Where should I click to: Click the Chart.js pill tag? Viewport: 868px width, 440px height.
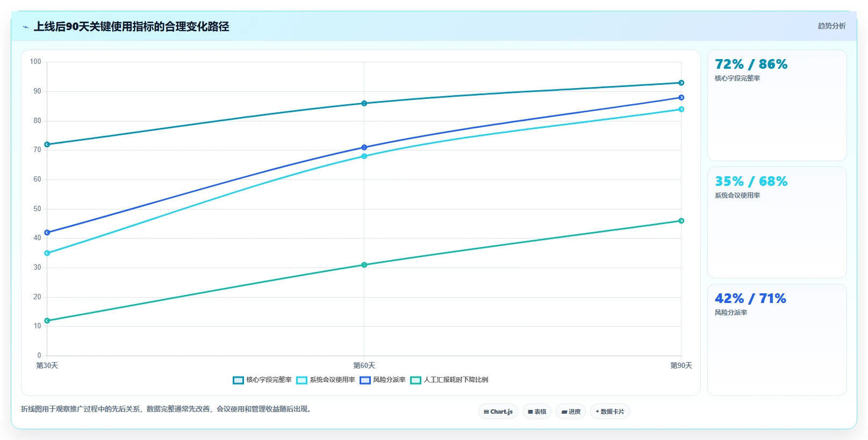tap(498, 412)
